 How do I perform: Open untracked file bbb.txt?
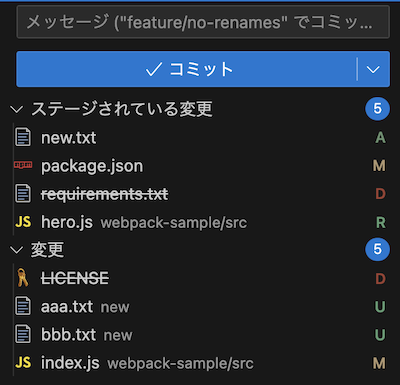click(x=68, y=335)
